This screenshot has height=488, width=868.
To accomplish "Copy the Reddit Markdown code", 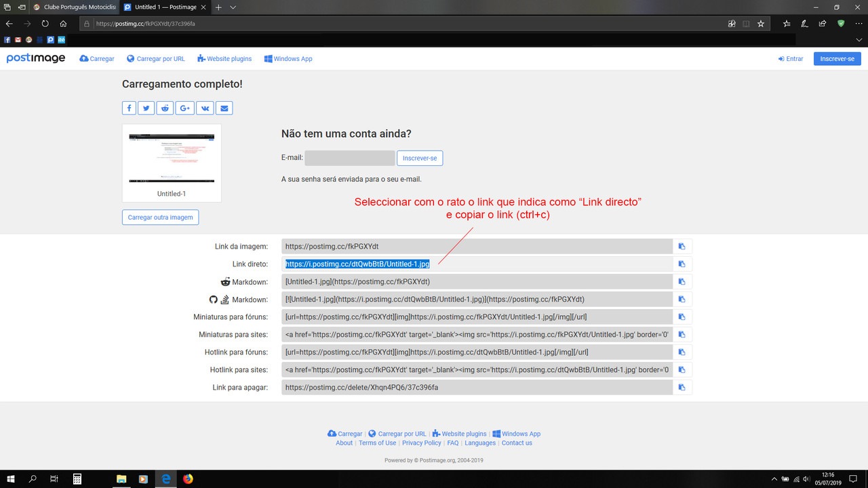I will 682,281.
